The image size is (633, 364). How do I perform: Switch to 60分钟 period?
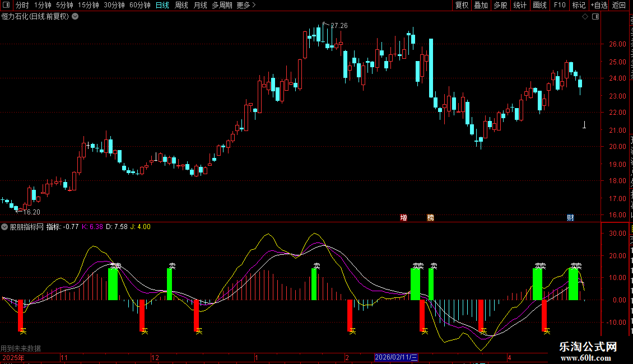(140, 5)
